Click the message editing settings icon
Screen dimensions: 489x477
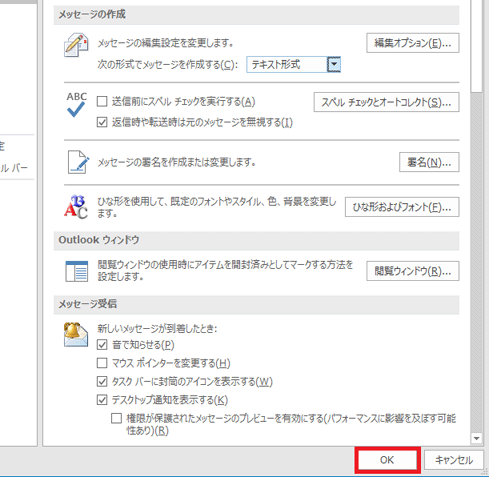point(76,45)
